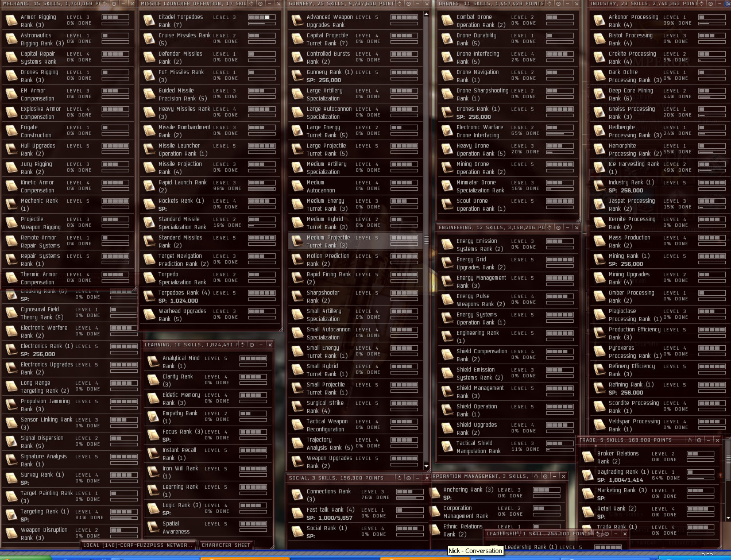The image size is (731, 560).
Task: Select the Signature Analysis Rank (1) row
Action: [70, 460]
